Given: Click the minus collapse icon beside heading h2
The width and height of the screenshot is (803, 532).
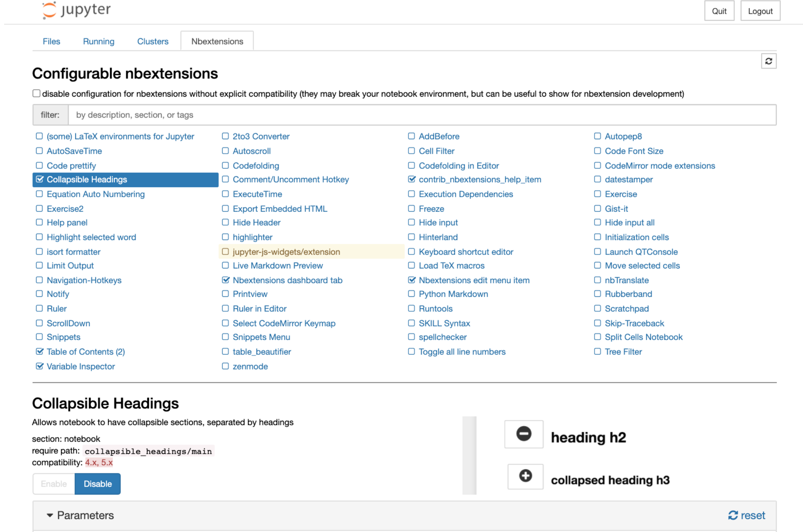Looking at the screenshot, I should pos(523,434).
